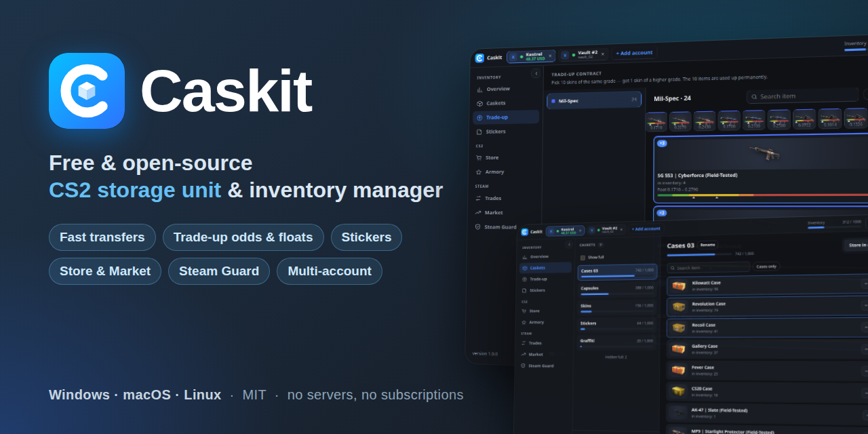Click the Revolution Case icon

click(679, 307)
